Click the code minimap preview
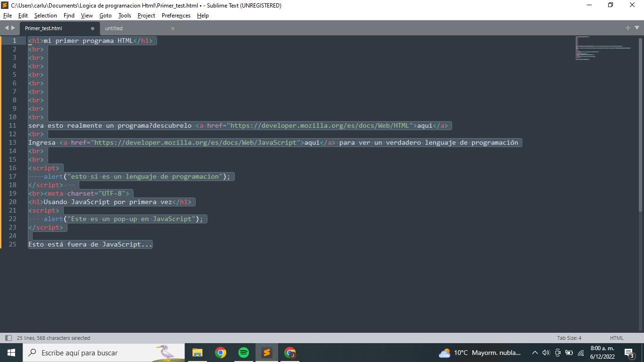This screenshot has height=362, width=644. pos(603,48)
